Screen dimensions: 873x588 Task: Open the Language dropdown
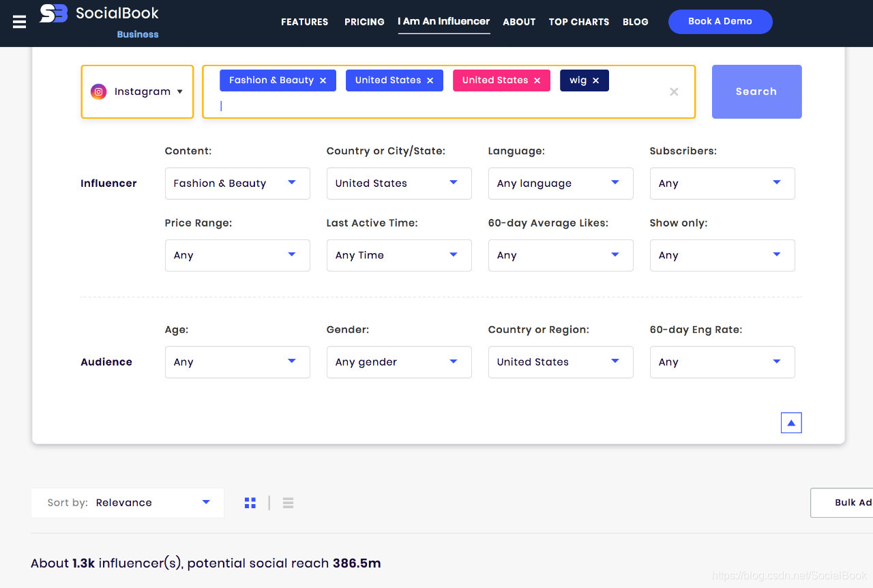coord(561,183)
